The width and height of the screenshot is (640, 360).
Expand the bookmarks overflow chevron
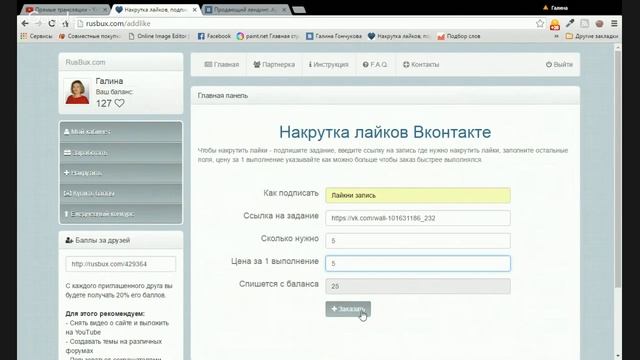pyautogui.click(x=556, y=36)
